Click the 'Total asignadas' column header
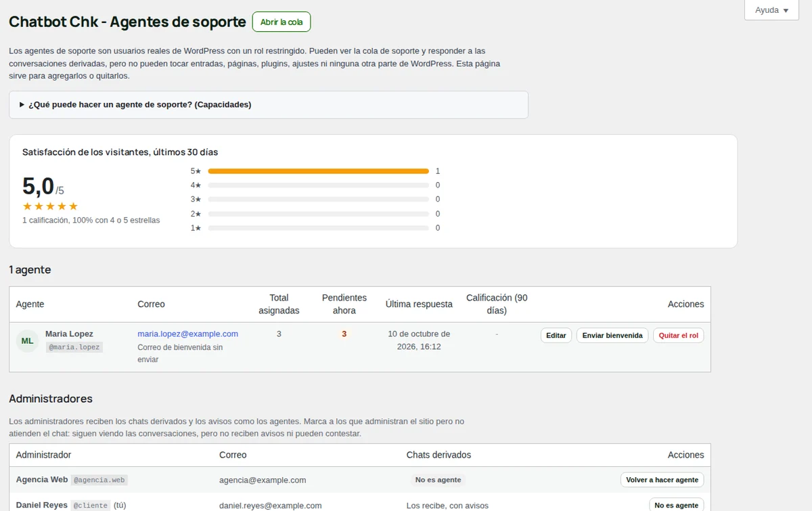Image resolution: width=812 pixels, height=511 pixels. pyautogui.click(x=279, y=304)
